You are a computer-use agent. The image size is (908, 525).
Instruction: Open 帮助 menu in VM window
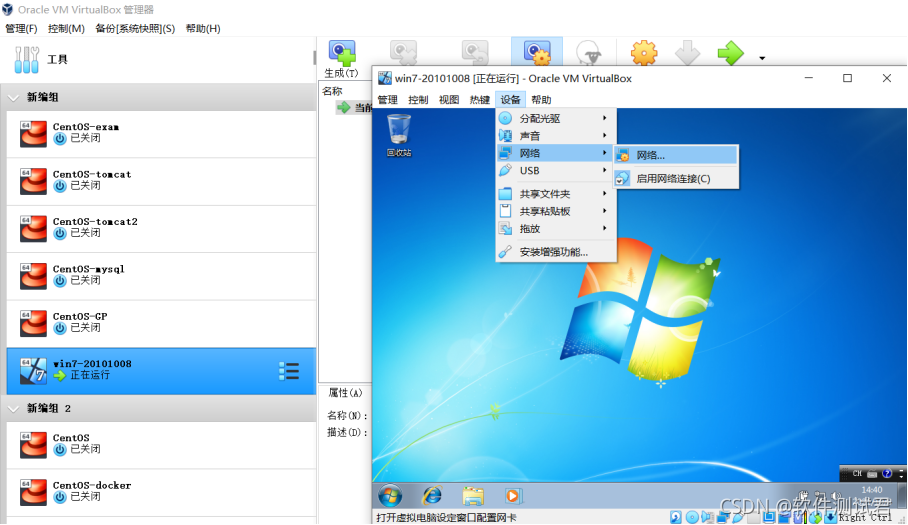click(541, 100)
